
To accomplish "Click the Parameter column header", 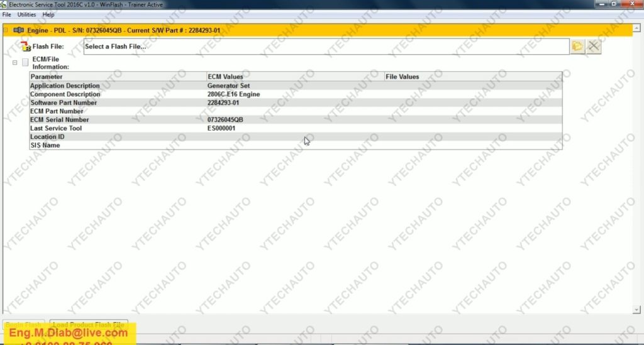I will pyautogui.click(x=118, y=77).
